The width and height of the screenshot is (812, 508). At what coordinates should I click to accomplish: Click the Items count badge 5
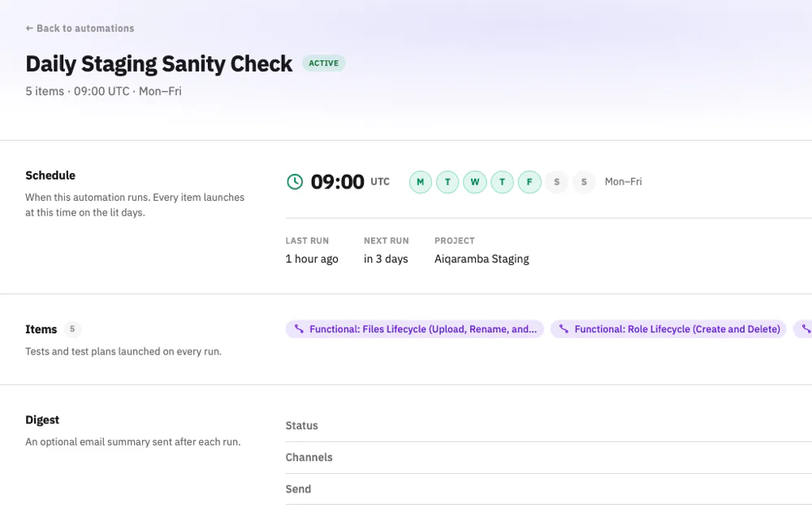72,329
